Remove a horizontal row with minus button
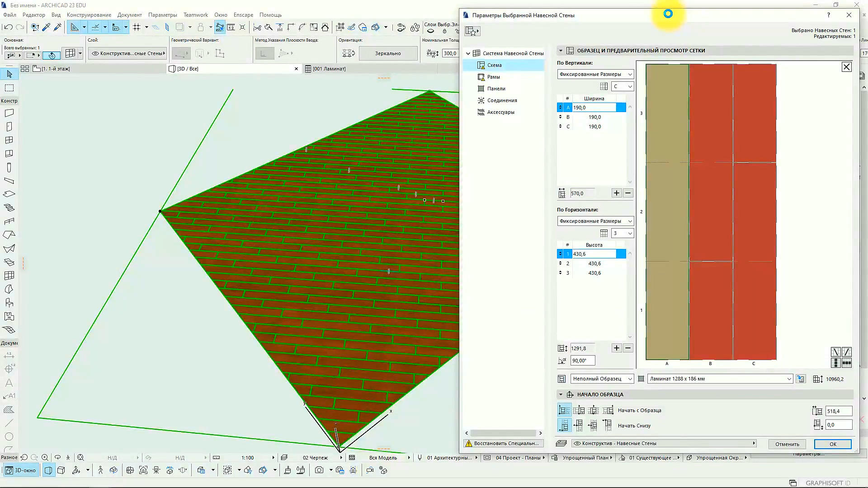 [628, 348]
